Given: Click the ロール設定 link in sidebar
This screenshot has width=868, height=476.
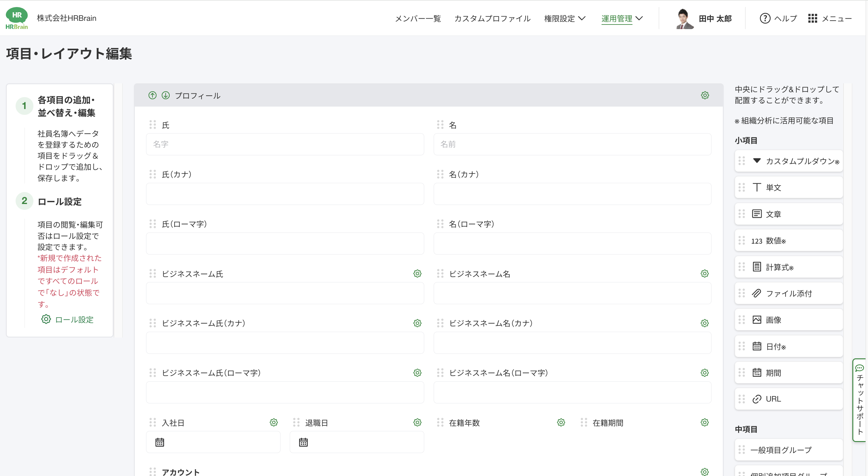Looking at the screenshot, I should (x=74, y=319).
